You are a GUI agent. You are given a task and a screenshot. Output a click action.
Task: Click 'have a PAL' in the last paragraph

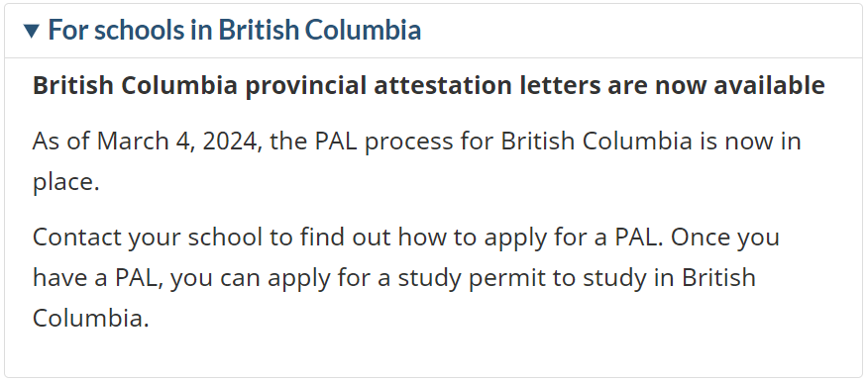point(97,278)
